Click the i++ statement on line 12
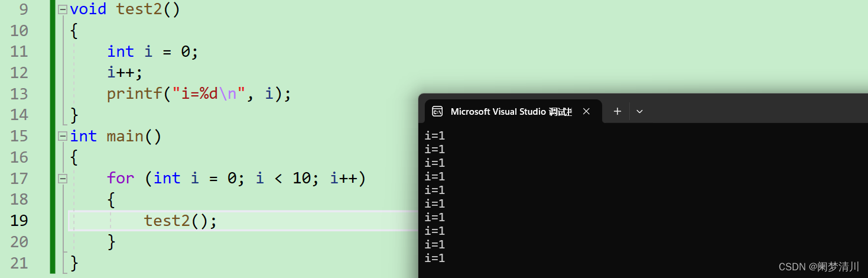Screen dimensions: 868x278 tap(125, 73)
